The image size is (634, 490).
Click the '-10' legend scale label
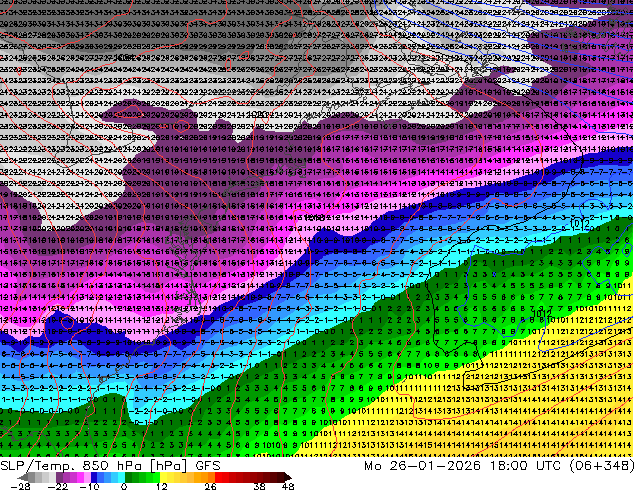(89, 486)
